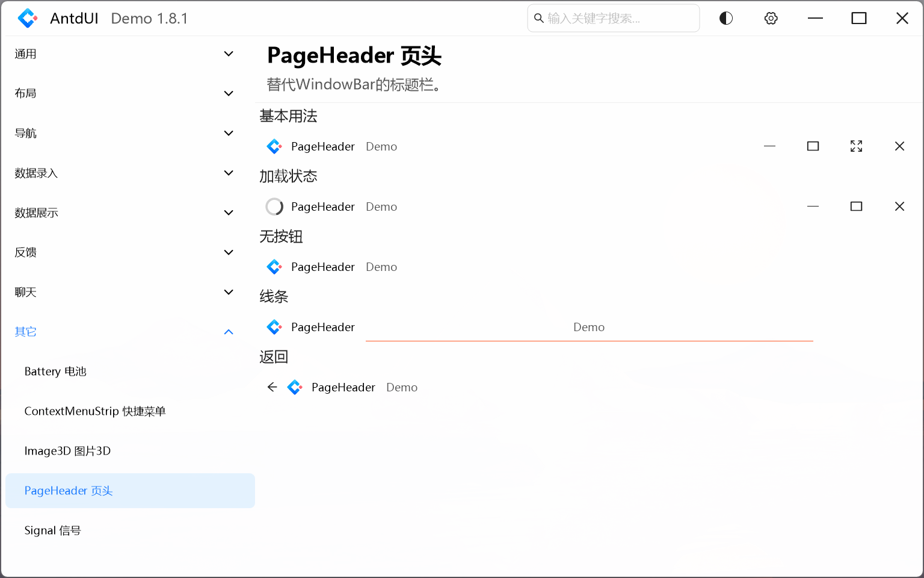Image resolution: width=924 pixels, height=578 pixels.
Task: Click the close icon on the 基本用法 PageHeader demo
Action: click(899, 146)
